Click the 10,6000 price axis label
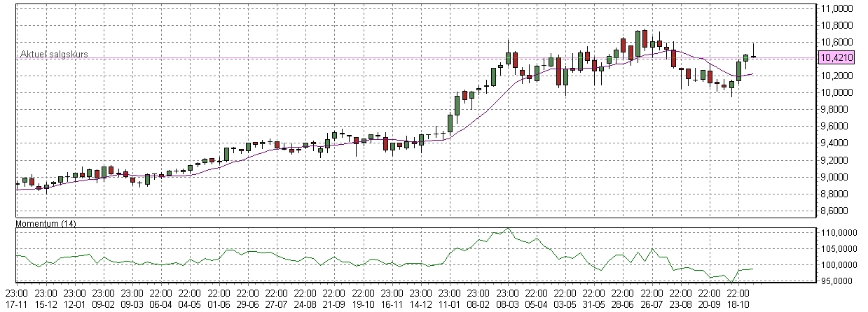The image size is (868, 312). click(x=837, y=42)
